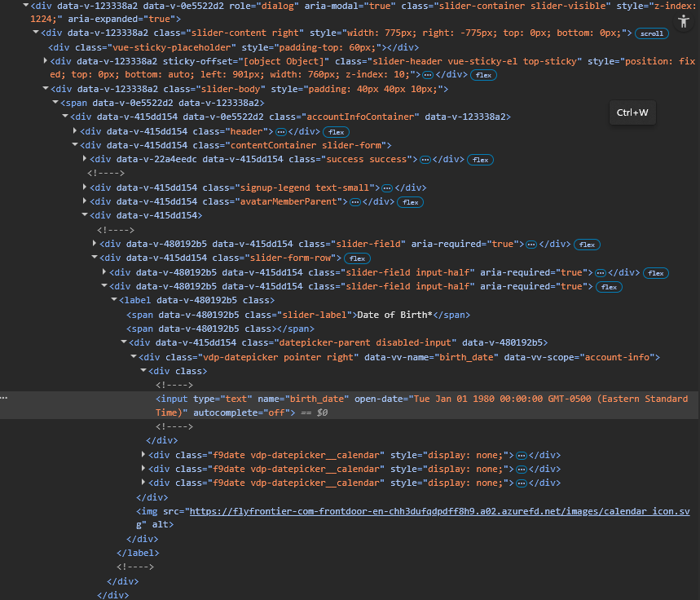Click ellipsis on the header div row

coord(280,131)
